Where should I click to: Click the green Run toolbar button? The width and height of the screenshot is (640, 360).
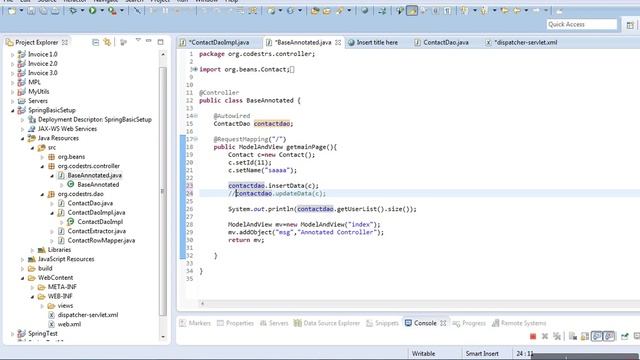(x=93, y=11)
